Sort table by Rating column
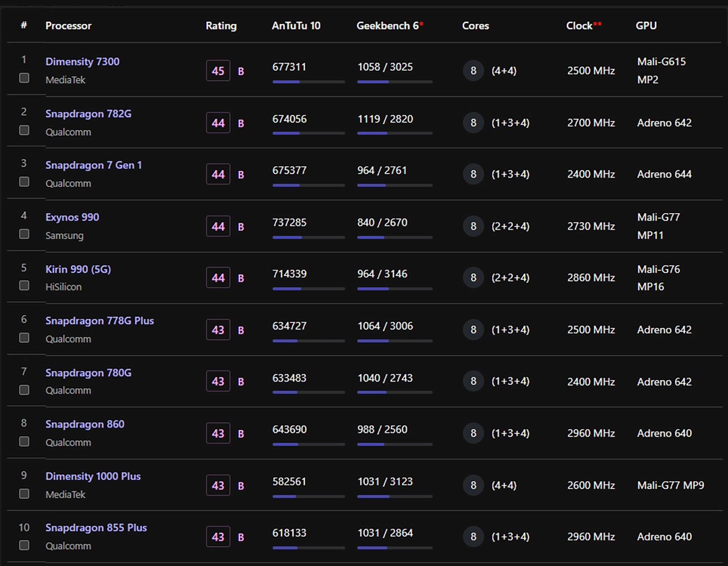 pyautogui.click(x=221, y=26)
